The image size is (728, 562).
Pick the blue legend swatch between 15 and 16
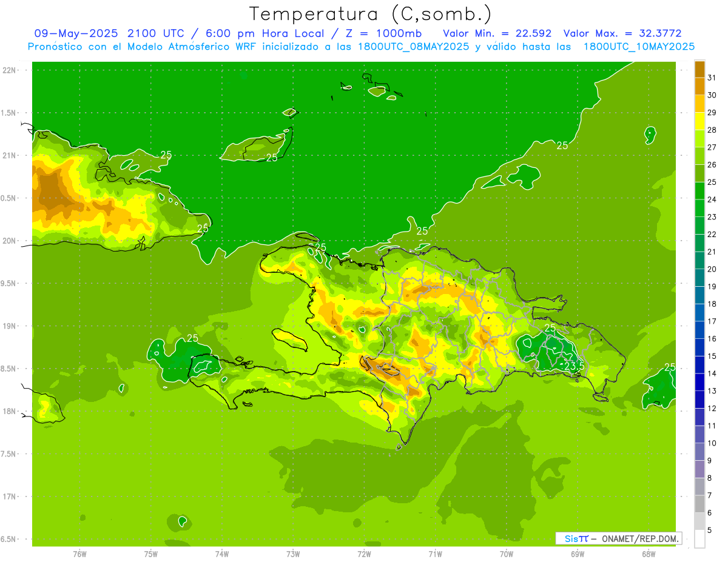tap(699, 347)
